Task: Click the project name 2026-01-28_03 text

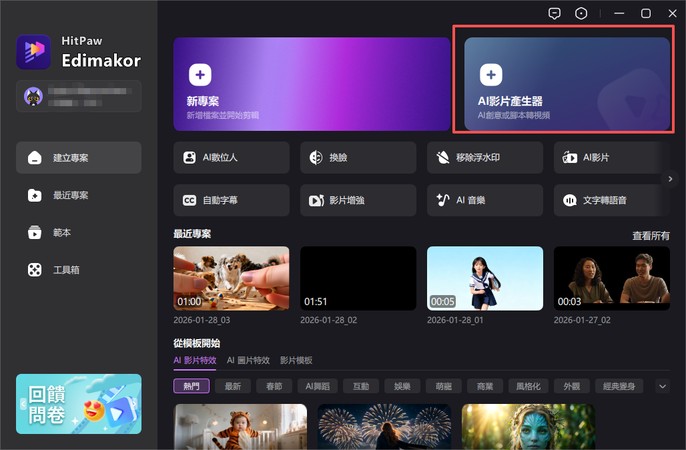Action: (x=202, y=320)
